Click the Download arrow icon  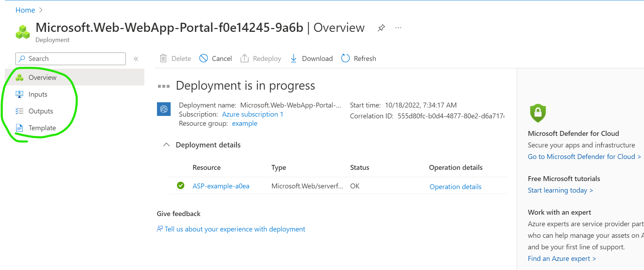[294, 58]
